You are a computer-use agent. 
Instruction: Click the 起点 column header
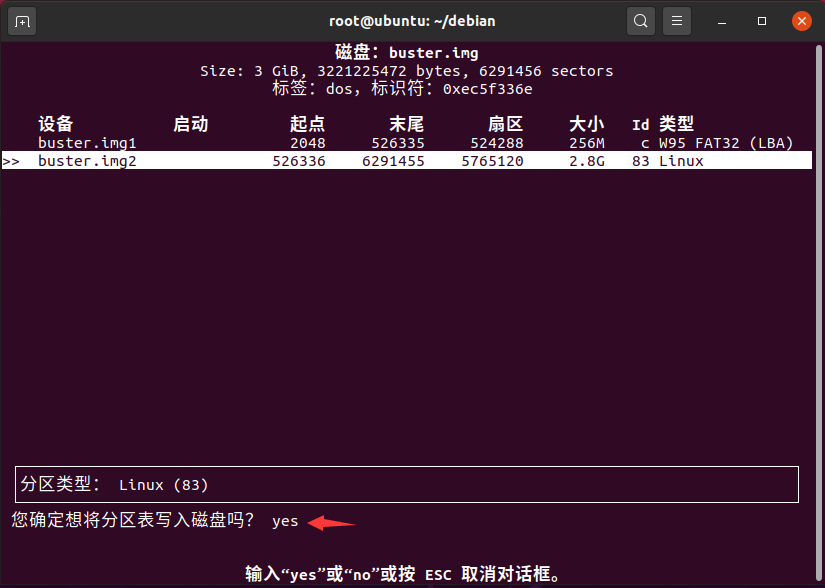tap(307, 124)
